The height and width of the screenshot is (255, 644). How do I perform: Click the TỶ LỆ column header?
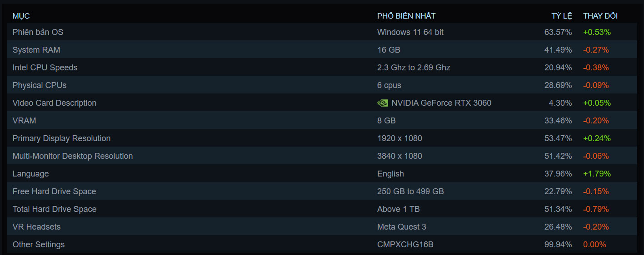tap(562, 16)
